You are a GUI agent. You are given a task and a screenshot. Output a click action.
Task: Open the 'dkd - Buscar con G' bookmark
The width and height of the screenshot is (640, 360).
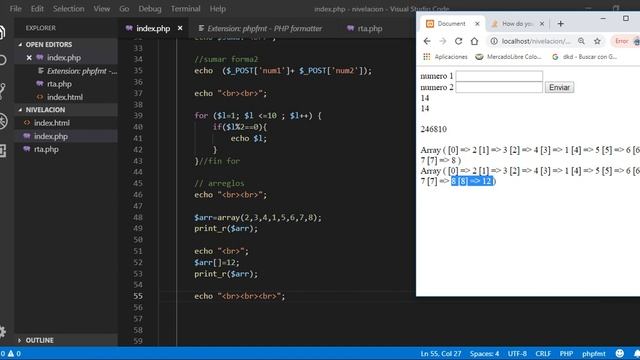pos(584,57)
